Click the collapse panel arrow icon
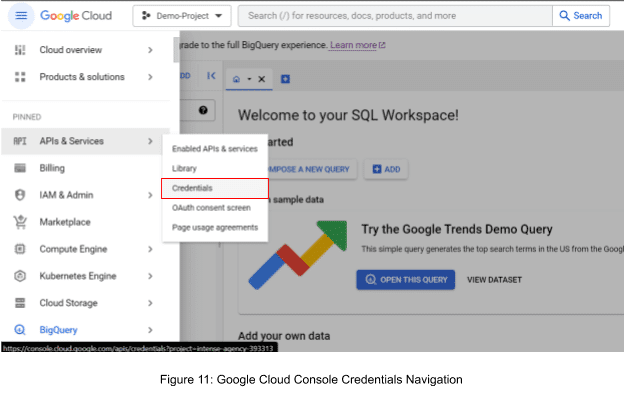624x396 pixels. (211, 76)
